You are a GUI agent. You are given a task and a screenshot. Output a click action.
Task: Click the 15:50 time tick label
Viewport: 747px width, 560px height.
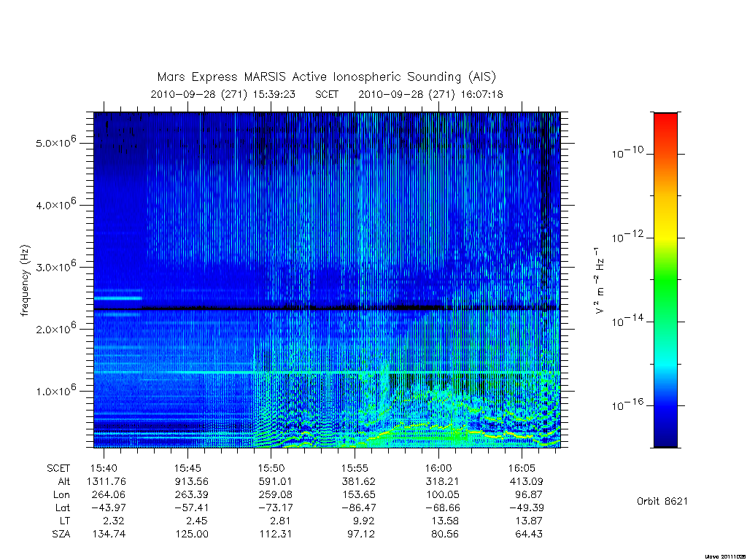271,469
